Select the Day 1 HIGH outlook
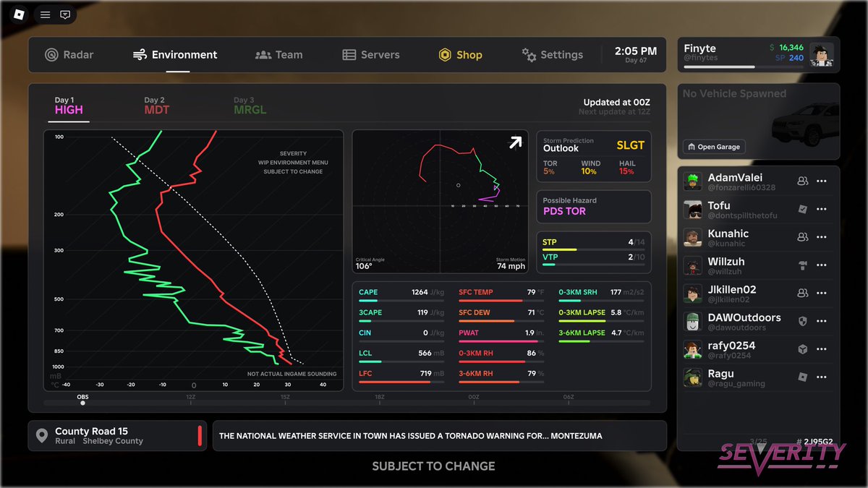868x488 pixels. (x=69, y=106)
